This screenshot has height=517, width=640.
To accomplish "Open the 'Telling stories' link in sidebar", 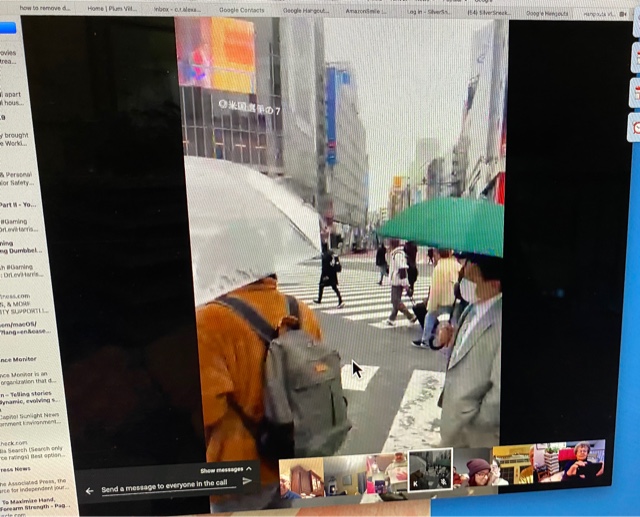I will click(x=30, y=394).
